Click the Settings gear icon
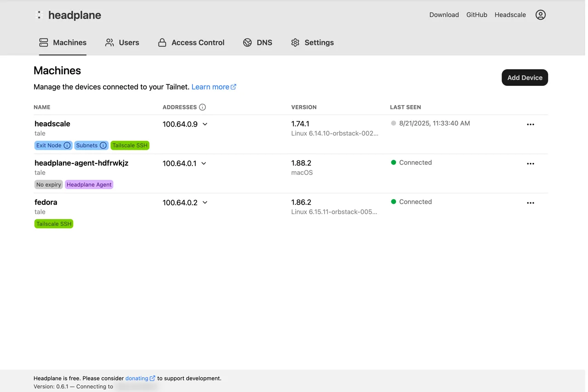The width and height of the screenshot is (588, 392). (295, 42)
